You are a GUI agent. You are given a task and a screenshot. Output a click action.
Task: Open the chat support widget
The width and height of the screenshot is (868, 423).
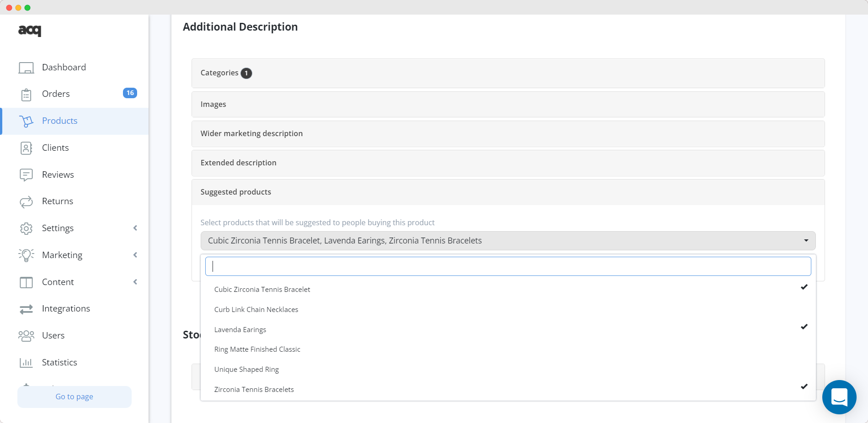pos(839,397)
